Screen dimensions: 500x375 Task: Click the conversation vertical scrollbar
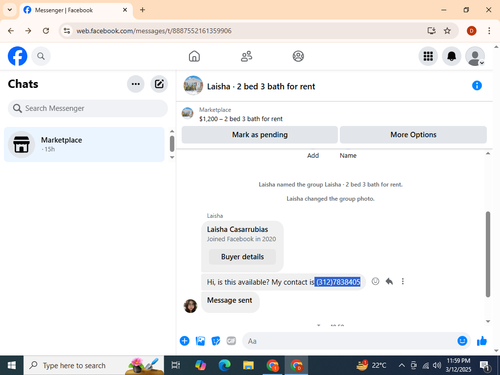[x=488, y=254]
